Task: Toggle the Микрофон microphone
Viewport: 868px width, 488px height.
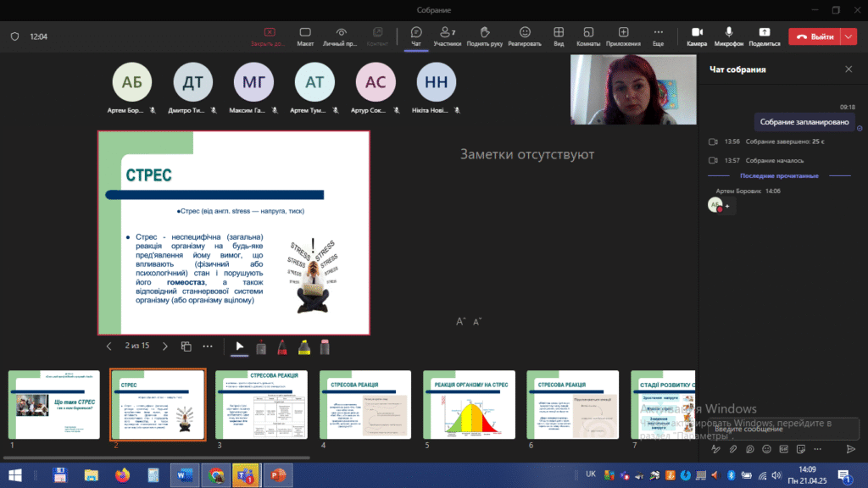Action: pyautogui.click(x=728, y=36)
